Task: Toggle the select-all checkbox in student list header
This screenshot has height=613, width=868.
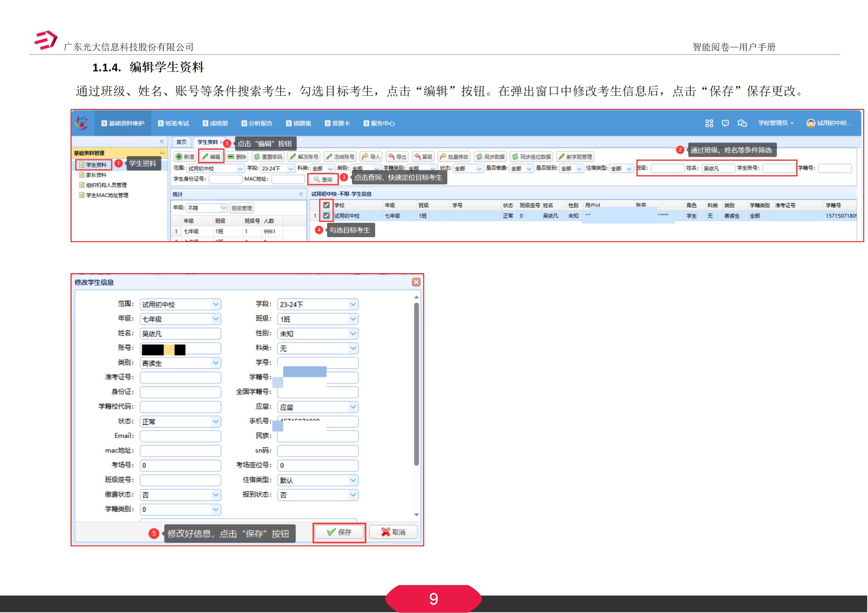Action: pos(327,204)
